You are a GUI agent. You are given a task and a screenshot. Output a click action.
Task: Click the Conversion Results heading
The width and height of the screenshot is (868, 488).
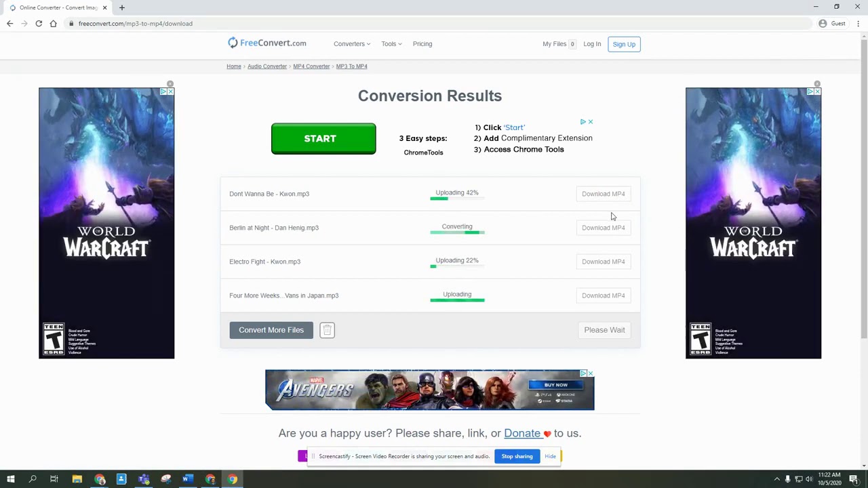pos(430,96)
